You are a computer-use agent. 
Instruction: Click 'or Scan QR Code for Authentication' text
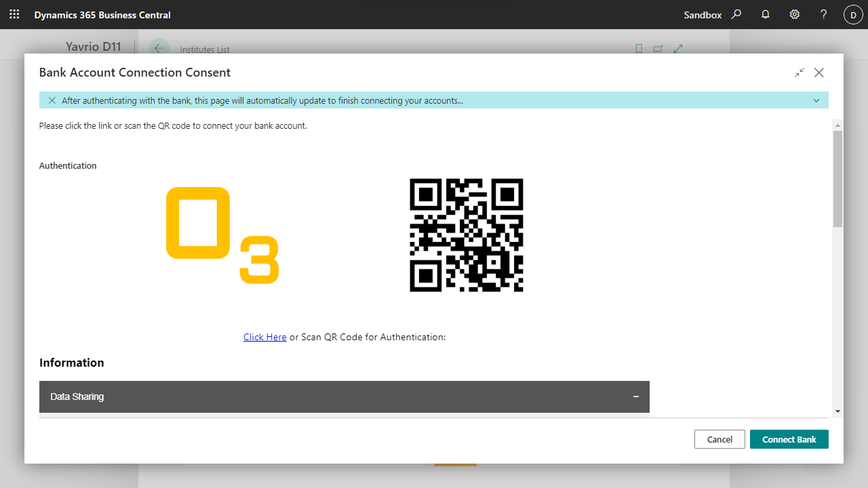(368, 337)
